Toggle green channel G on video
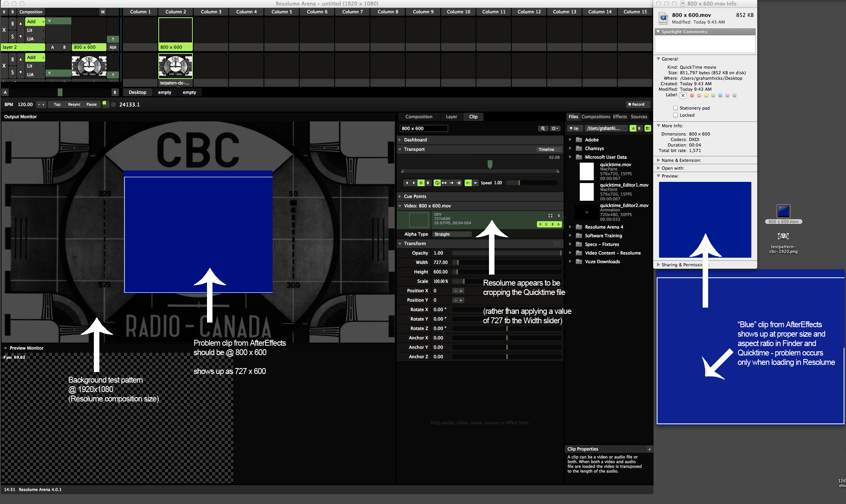846x504 pixels. [x=546, y=224]
